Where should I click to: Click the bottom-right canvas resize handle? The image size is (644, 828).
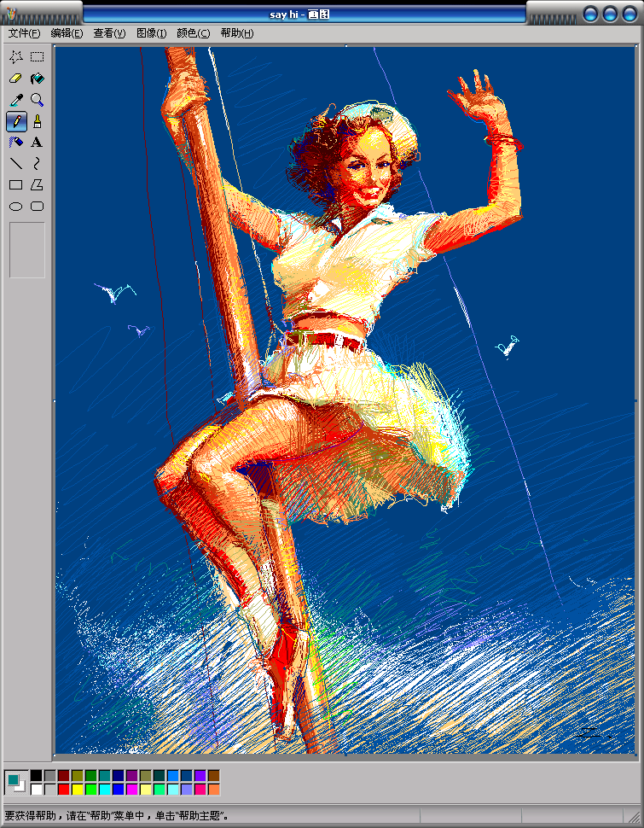pos(635,755)
